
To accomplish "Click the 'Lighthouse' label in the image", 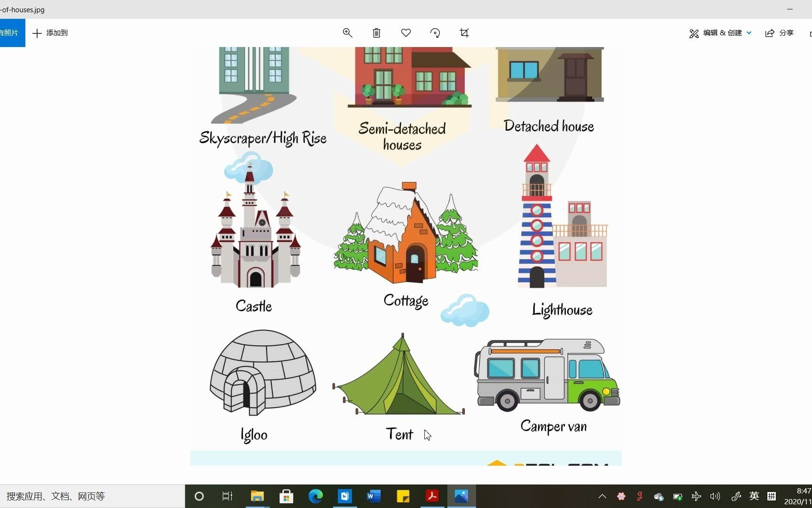I will coord(562,310).
